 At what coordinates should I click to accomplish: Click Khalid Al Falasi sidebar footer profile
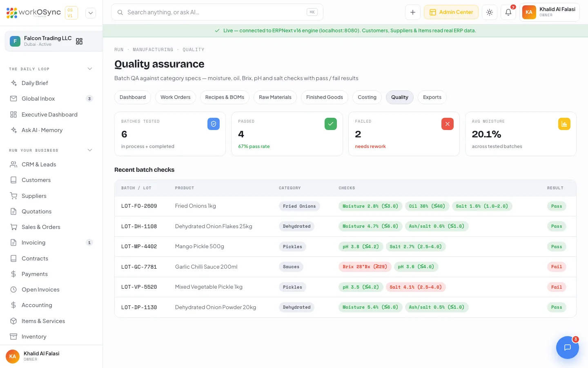(x=51, y=356)
